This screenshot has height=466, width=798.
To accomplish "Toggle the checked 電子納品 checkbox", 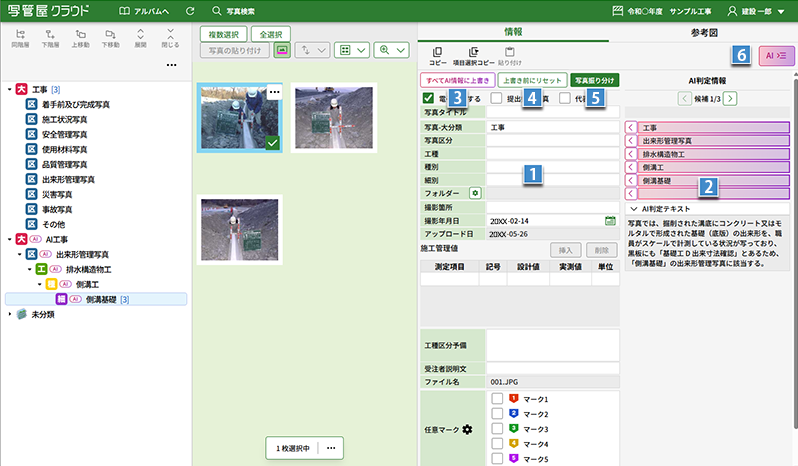I will (x=428, y=98).
